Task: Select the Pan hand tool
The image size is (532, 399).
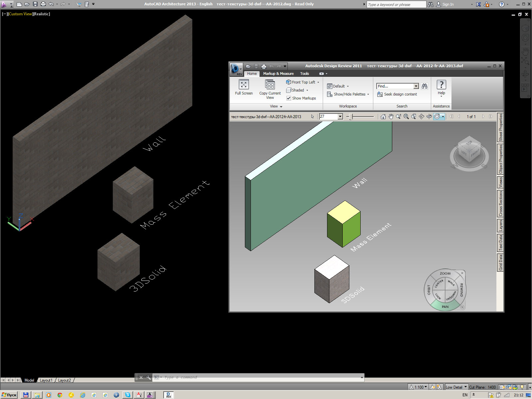Action: click(x=391, y=116)
